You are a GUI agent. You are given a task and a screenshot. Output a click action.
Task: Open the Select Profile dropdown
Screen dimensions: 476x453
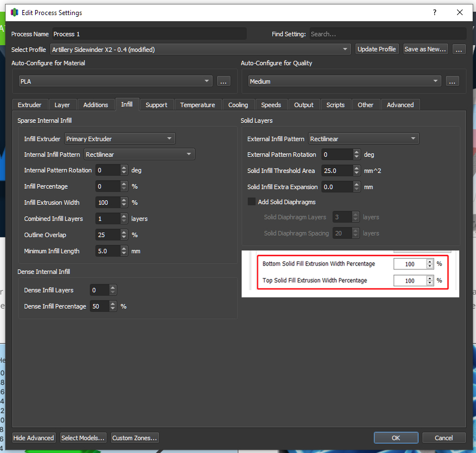pos(201,49)
